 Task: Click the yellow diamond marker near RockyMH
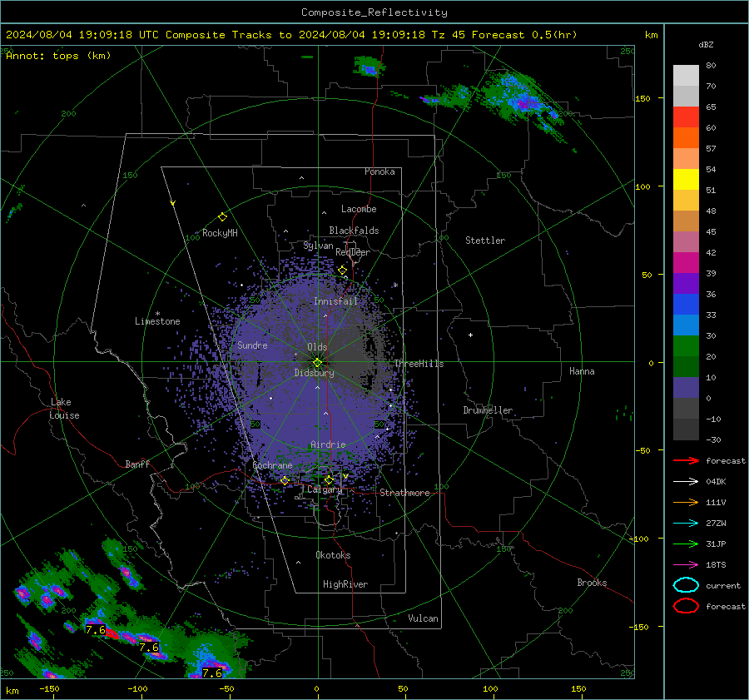click(222, 217)
